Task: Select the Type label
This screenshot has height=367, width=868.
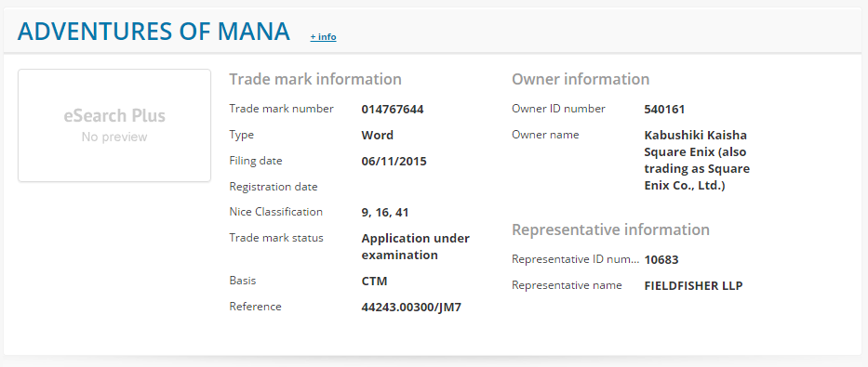Action: click(241, 135)
